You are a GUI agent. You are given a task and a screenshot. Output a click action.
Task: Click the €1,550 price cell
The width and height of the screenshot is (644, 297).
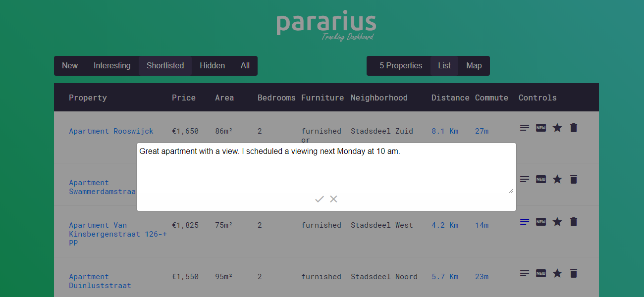coord(185,277)
